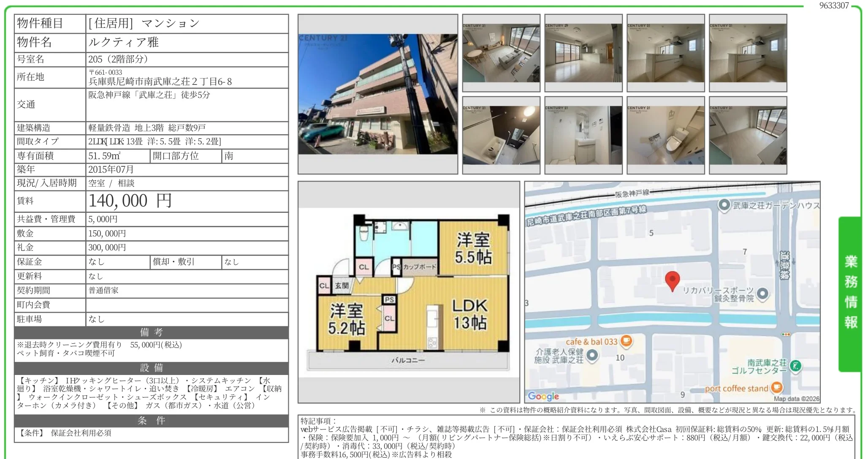Open the bathroom tub photo thumbnail
868x459 pixels.
[501, 135]
